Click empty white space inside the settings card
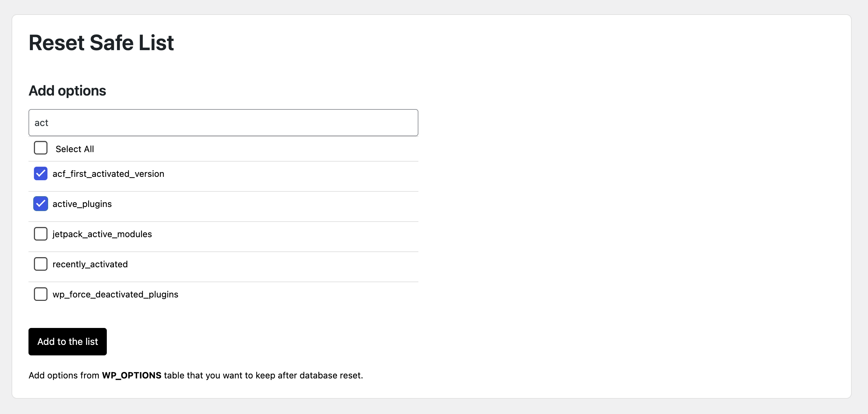 coord(627,203)
